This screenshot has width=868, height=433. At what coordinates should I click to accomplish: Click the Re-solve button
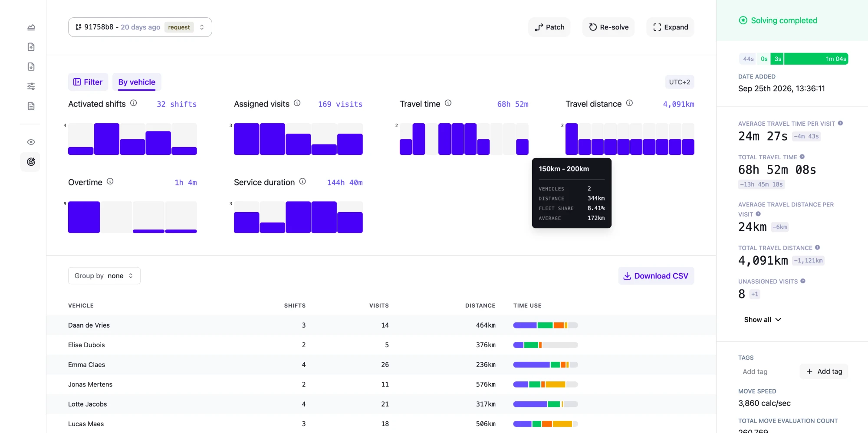pyautogui.click(x=608, y=27)
